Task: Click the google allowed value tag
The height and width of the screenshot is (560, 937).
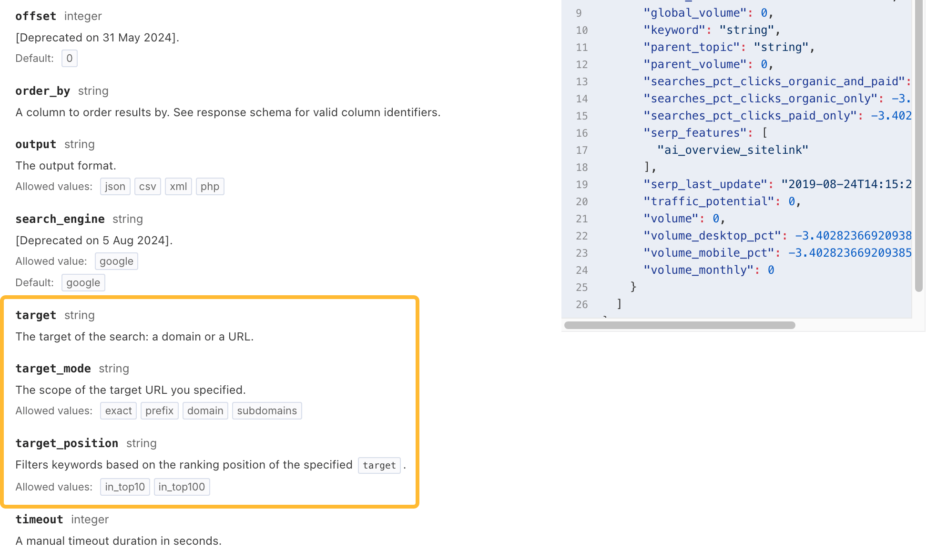Action: 116,261
